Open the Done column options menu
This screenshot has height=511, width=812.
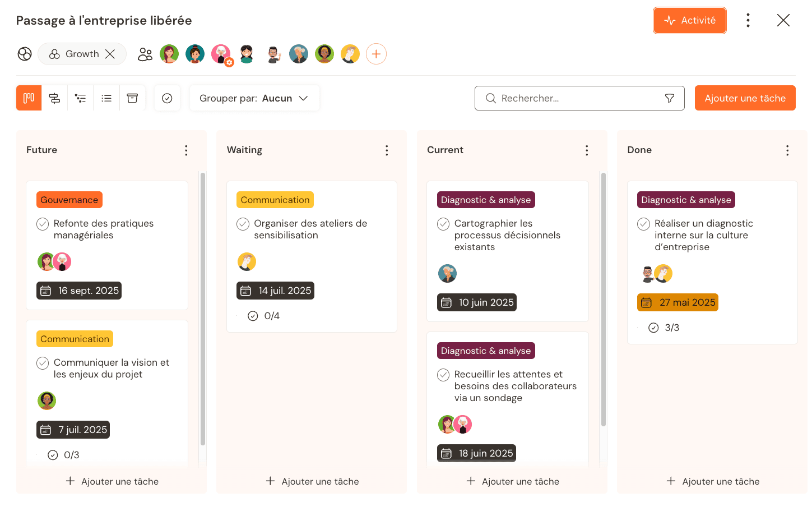pos(787,150)
